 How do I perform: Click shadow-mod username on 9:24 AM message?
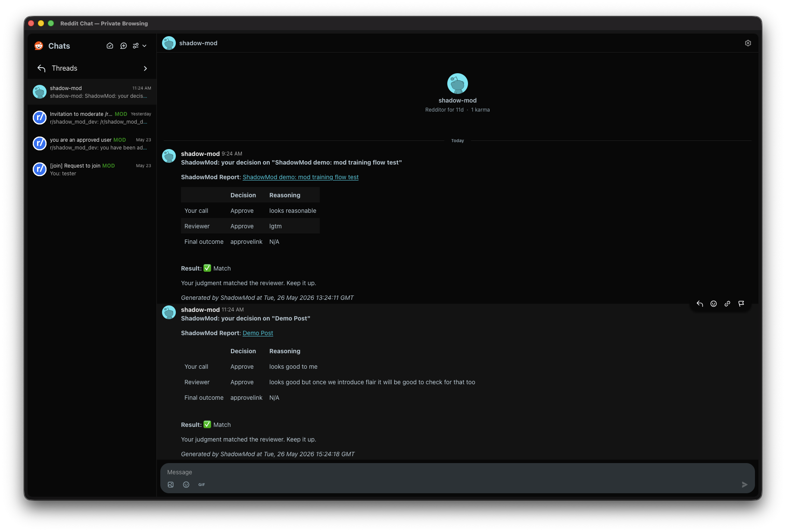[x=200, y=154]
